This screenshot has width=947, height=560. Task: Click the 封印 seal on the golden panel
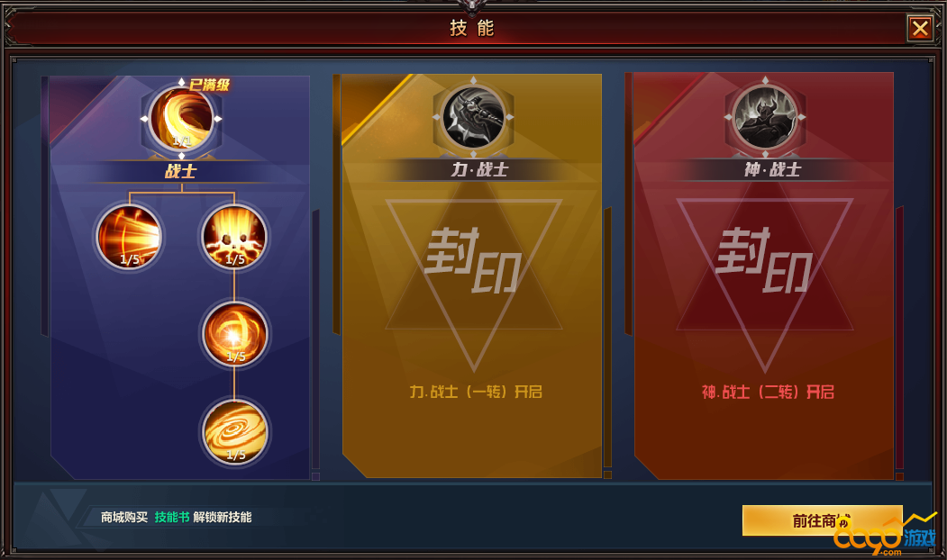pyautogui.click(x=473, y=261)
